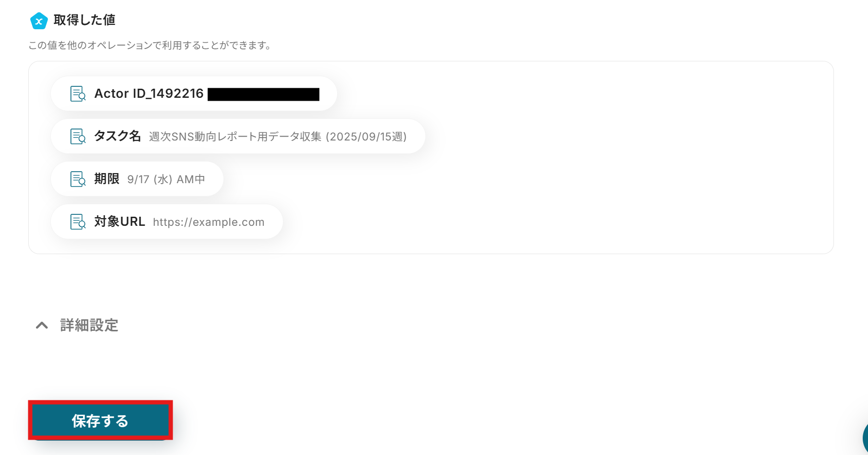Collapse 詳細設定 using the chevron arrow
The height and width of the screenshot is (455, 868).
(x=42, y=326)
